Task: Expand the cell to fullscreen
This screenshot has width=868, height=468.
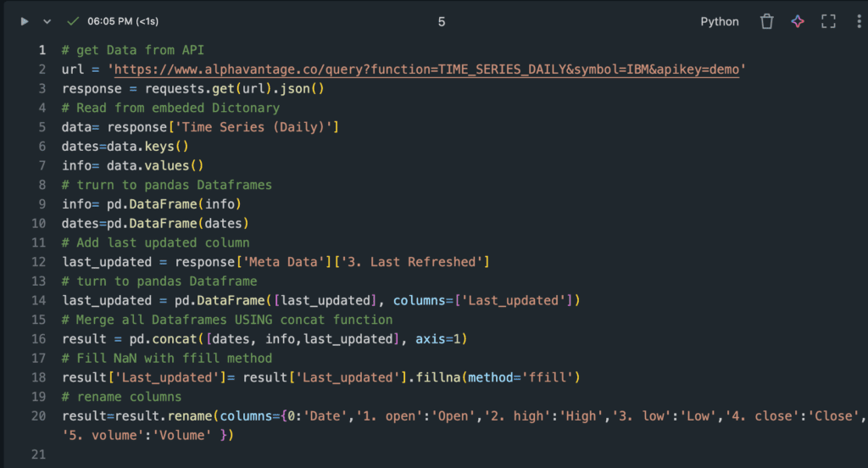Action: [828, 22]
